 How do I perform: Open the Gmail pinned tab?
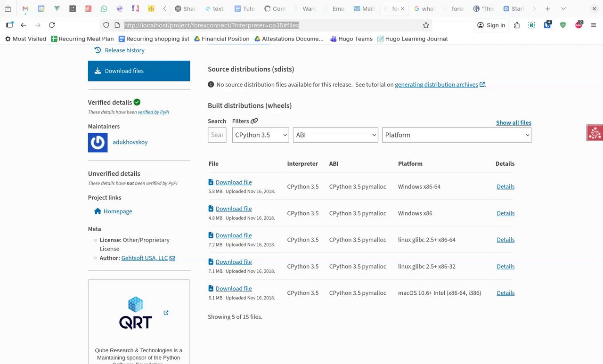coord(25,9)
